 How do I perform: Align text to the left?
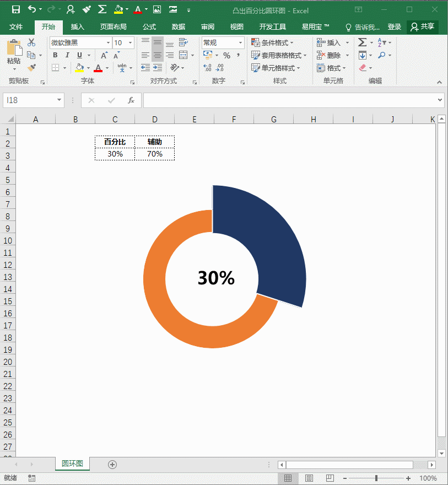(145, 55)
